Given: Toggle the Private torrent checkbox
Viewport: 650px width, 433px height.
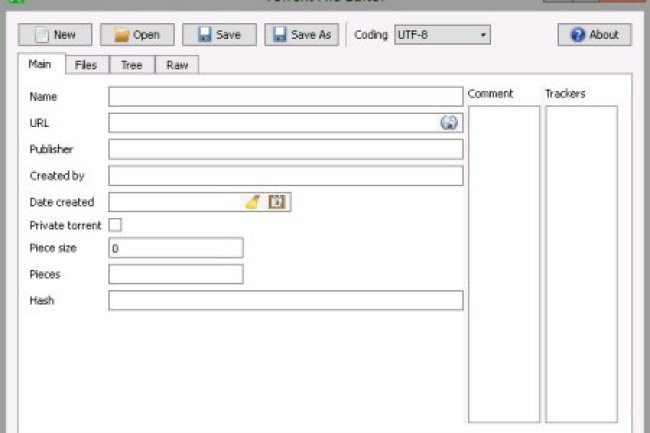Looking at the screenshot, I should (115, 225).
